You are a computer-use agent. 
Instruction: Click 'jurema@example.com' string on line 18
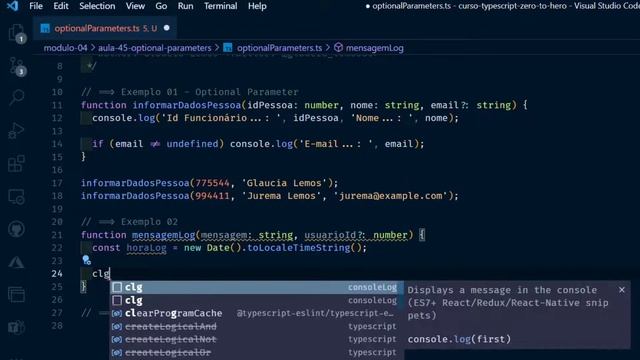pos(391,196)
